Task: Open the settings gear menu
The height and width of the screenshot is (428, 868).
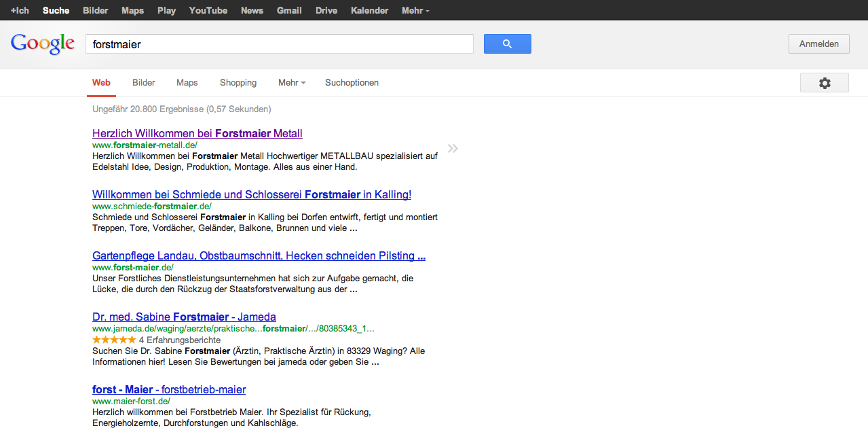Action: 824,83
